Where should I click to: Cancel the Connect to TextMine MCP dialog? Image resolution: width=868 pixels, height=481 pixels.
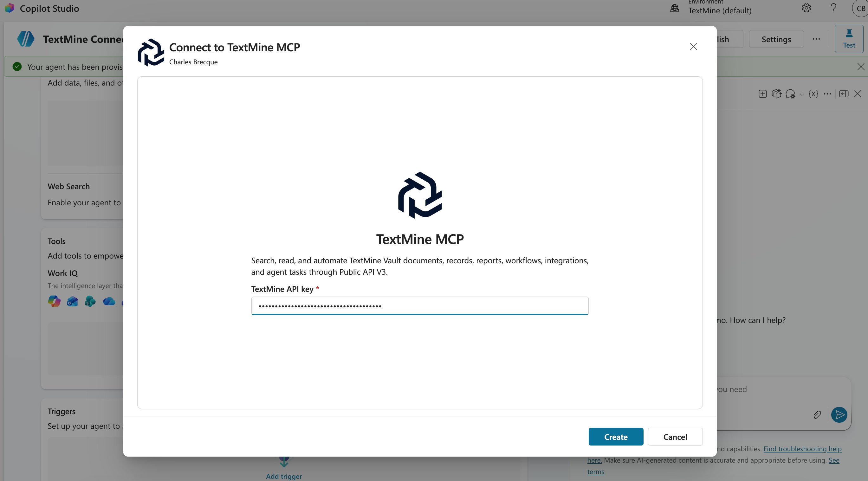[x=675, y=437]
